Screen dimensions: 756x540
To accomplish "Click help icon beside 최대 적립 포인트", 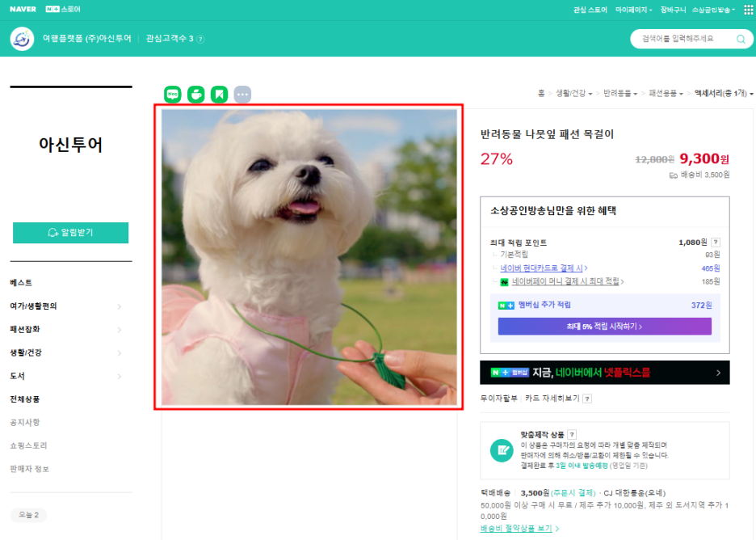I will (x=716, y=243).
